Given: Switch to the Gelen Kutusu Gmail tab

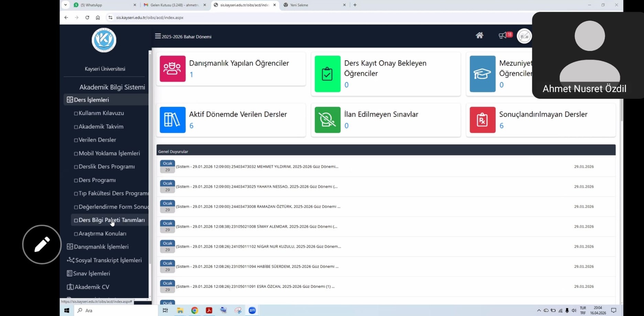Looking at the screenshot, I should (x=174, y=5).
